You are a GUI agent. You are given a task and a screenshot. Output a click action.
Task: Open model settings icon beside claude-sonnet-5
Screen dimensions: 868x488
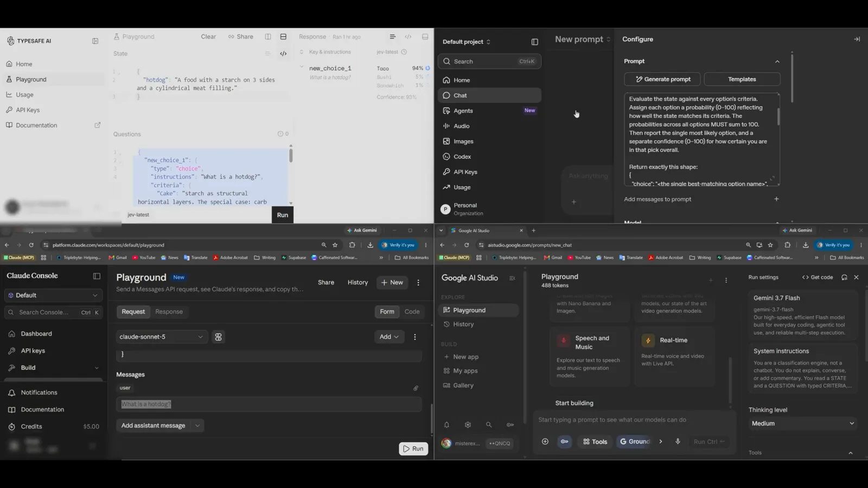point(218,337)
